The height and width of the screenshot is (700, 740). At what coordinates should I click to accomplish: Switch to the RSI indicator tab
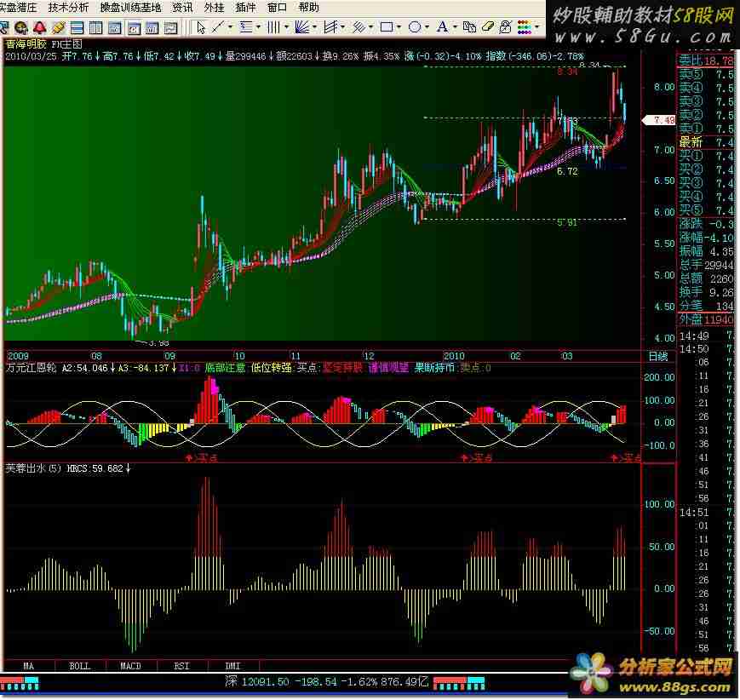181,666
